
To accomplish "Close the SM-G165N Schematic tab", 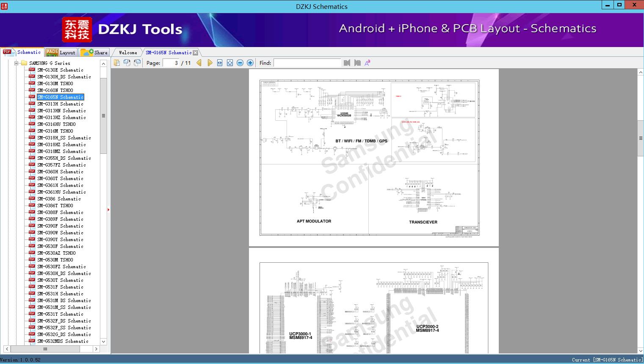I will [x=195, y=53].
